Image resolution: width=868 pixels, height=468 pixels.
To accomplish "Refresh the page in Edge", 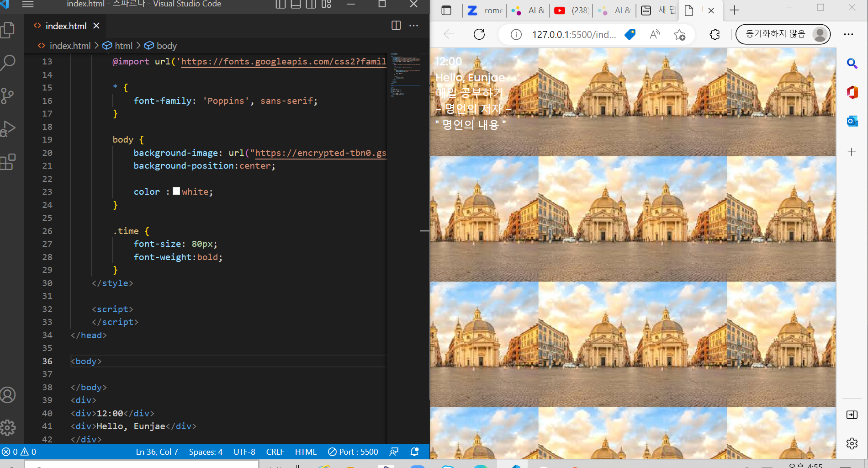I will (479, 34).
